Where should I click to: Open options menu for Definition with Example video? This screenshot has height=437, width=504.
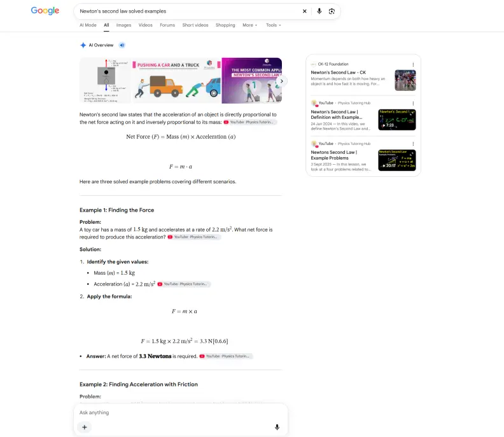pyautogui.click(x=413, y=104)
